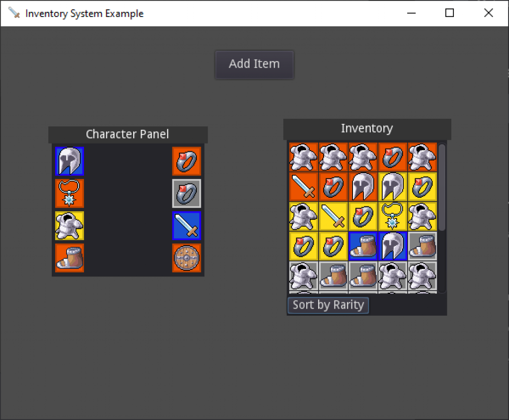Click the first orange armor in the inventory
The height and width of the screenshot is (420, 509).
coord(303,157)
